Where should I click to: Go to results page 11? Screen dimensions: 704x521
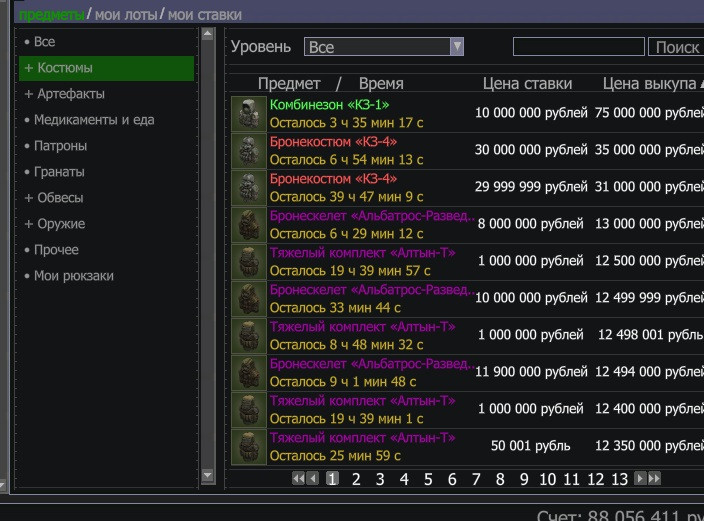572,479
